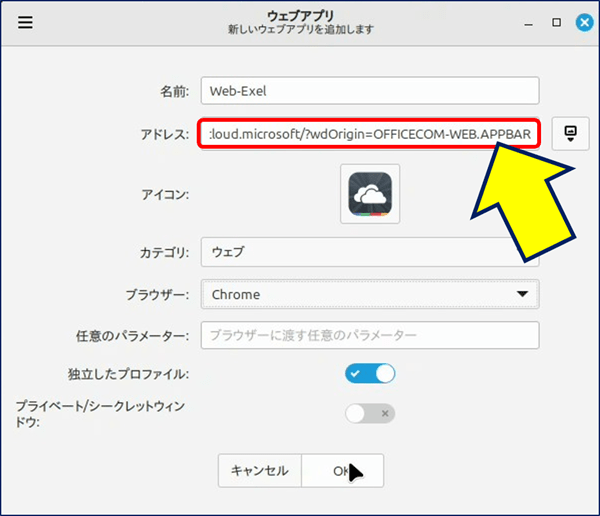The height and width of the screenshot is (516, 600).
Task: Close the web app window
Action: pyautogui.click(x=584, y=23)
